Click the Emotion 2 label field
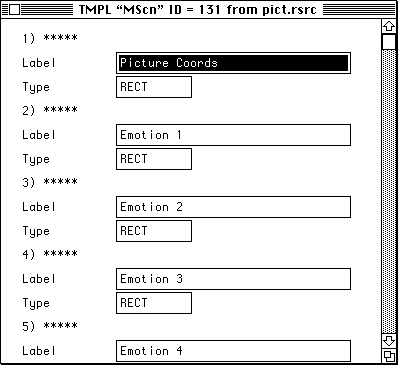The height and width of the screenshot is (365, 398). pos(233,207)
